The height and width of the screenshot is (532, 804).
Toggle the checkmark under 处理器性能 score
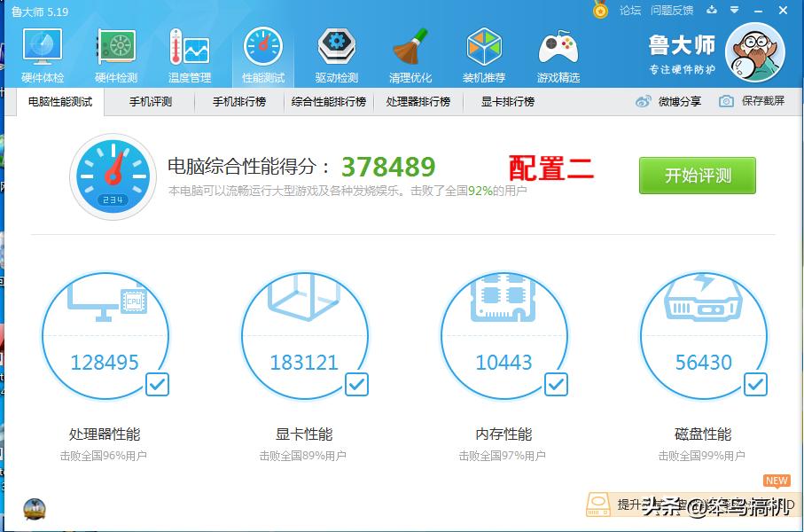[x=156, y=385]
